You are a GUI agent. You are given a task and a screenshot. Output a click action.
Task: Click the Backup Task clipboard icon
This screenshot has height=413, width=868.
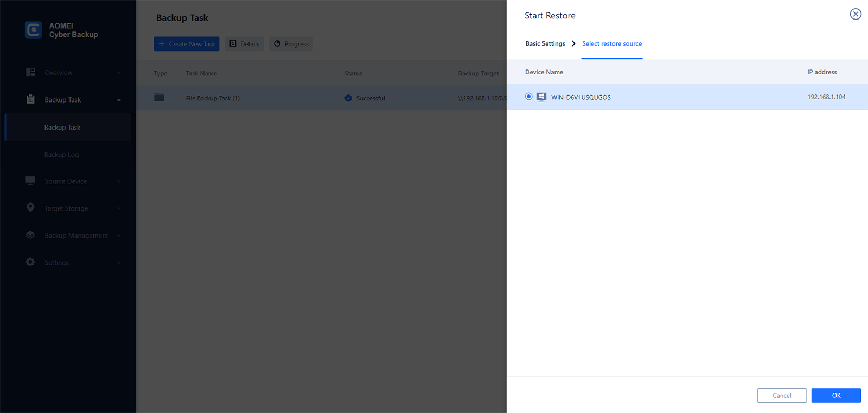click(30, 99)
